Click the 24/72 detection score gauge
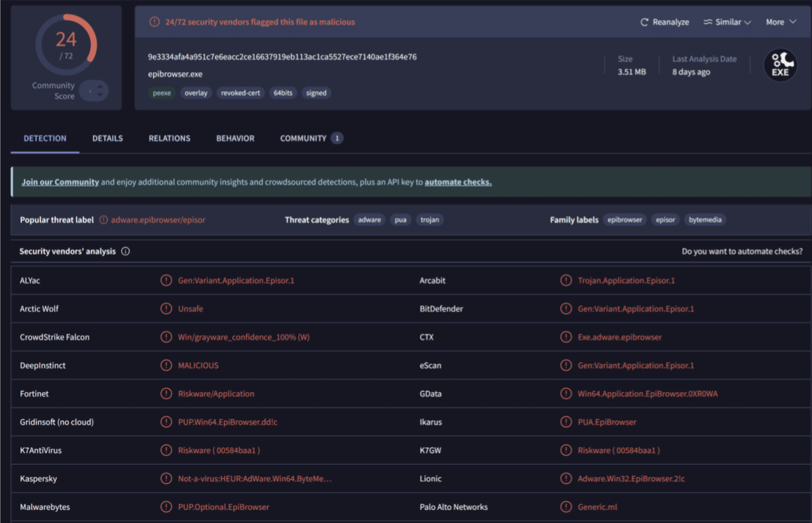 click(x=66, y=45)
